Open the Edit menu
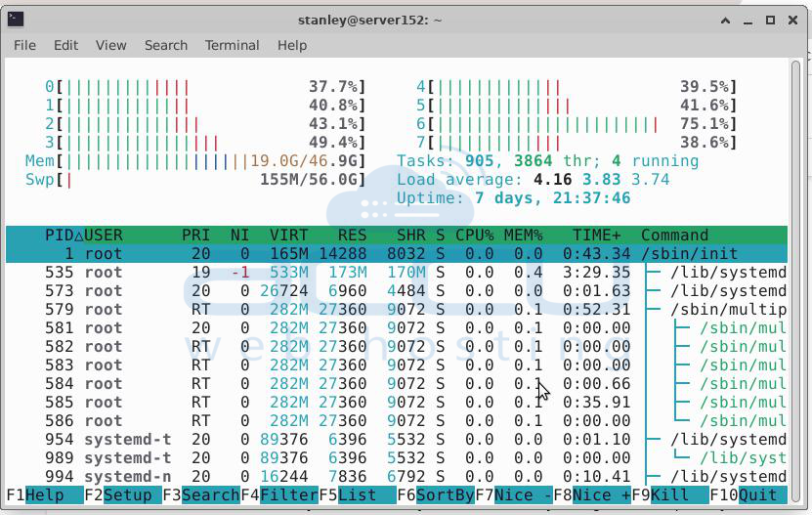 click(x=65, y=46)
